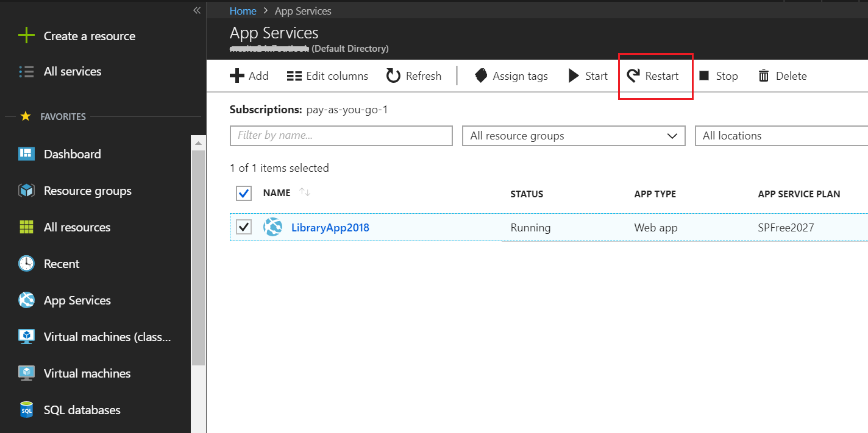Viewport: 868px width, 433px height.
Task: Select App Services in the breadcrumb
Action: pos(303,10)
